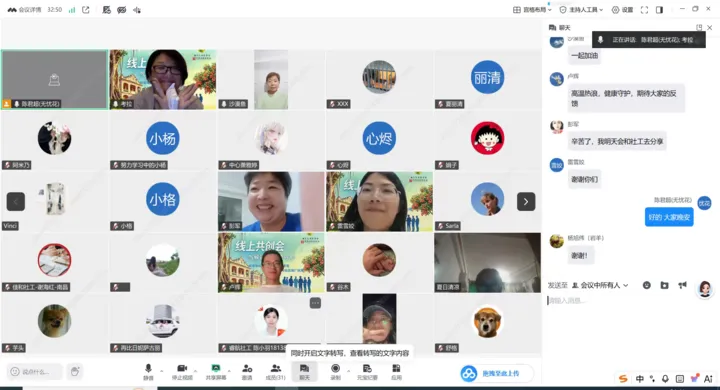Select the 小格 participant tile
Viewport: 720px width, 390px height.
click(x=163, y=201)
